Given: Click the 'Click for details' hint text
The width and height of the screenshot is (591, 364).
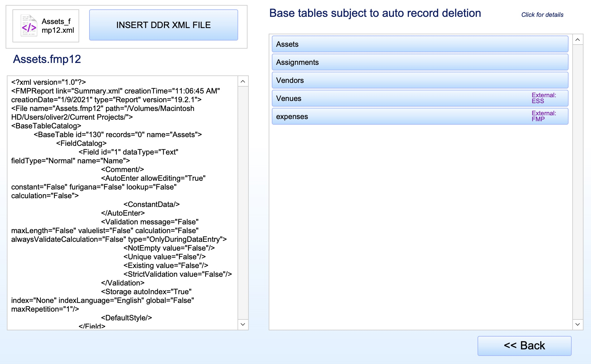Looking at the screenshot, I should tap(542, 15).
